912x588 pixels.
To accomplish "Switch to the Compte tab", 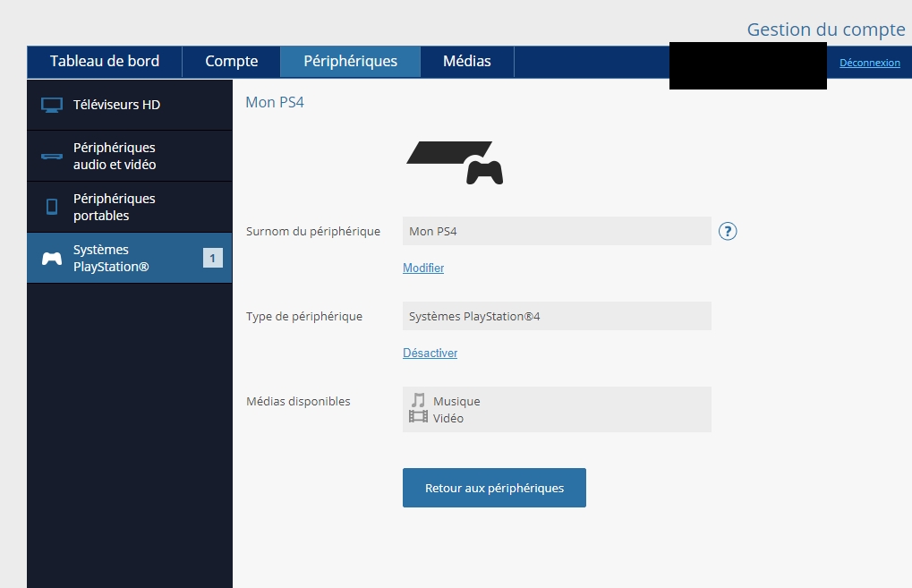I will coord(231,62).
